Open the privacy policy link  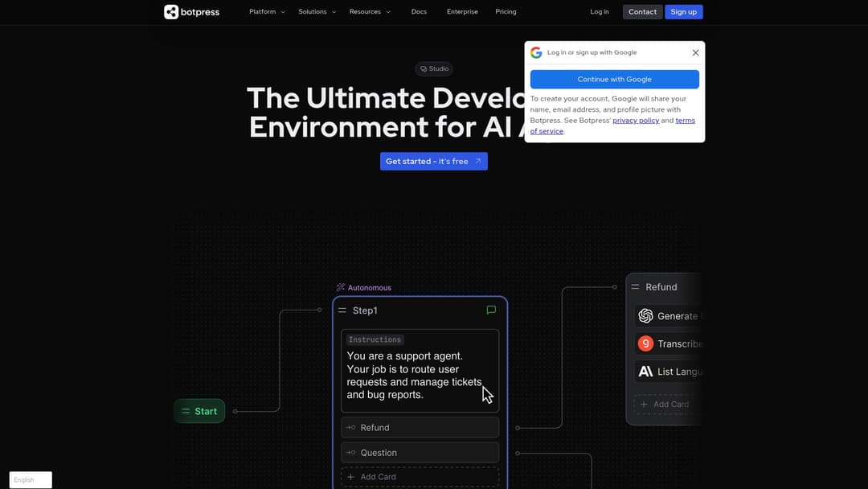tap(636, 120)
